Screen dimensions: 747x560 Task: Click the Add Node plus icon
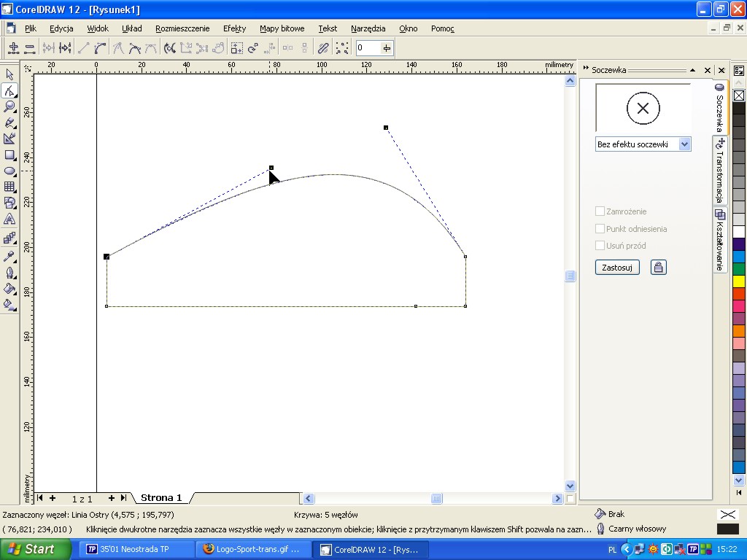click(x=13, y=48)
